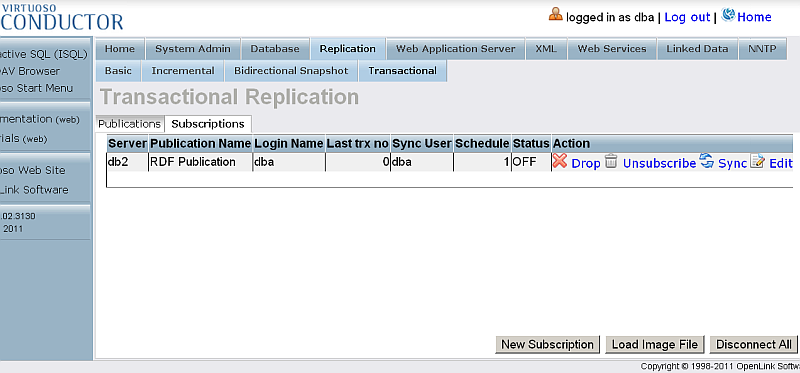
Task: Click the orange user icon
Action: [556, 15]
